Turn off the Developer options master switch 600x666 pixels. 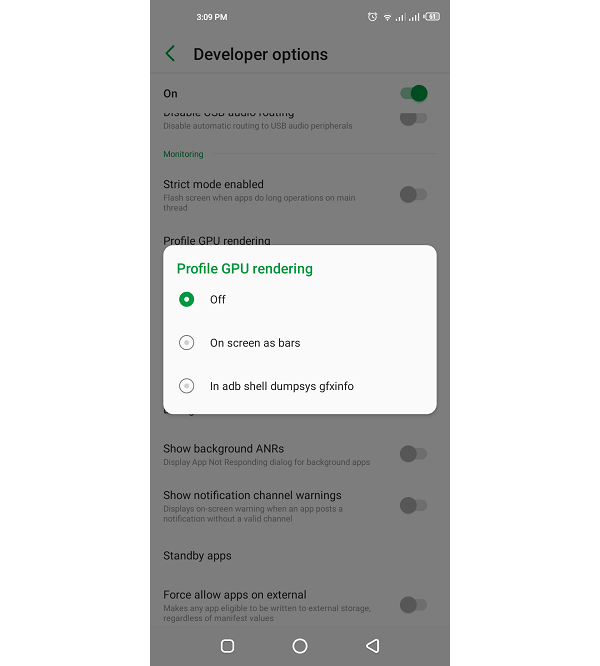[x=414, y=93]
